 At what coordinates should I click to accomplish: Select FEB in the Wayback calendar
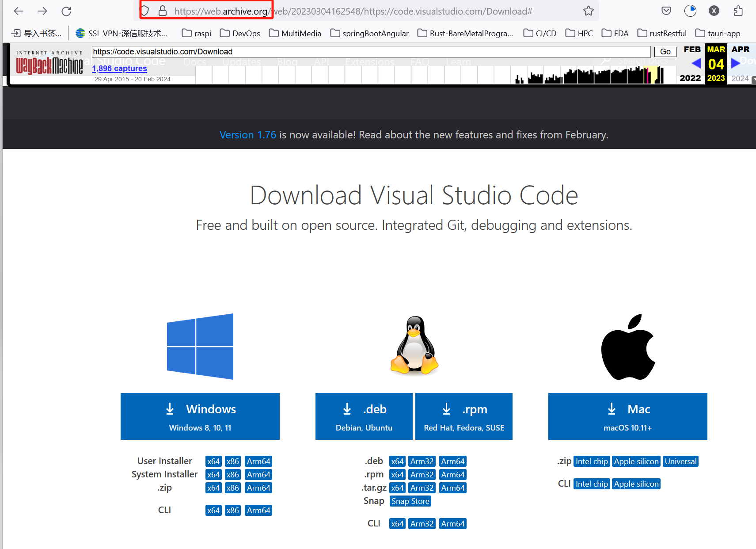pos(692,49)
